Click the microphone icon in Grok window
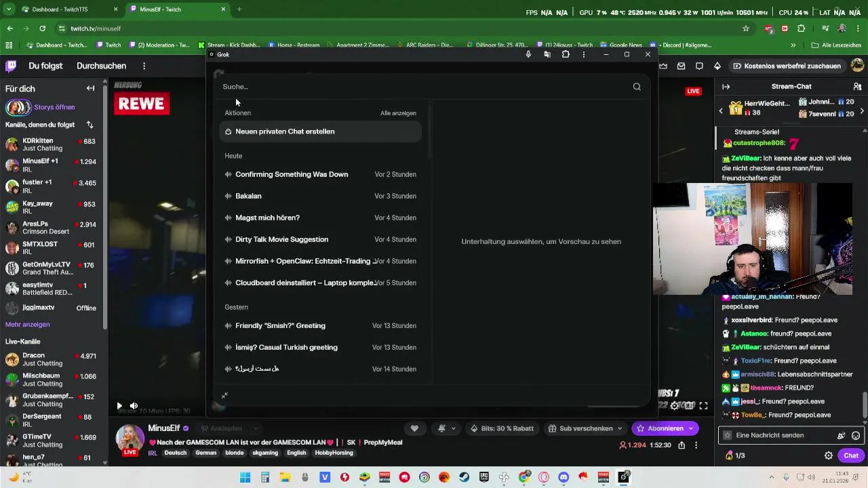Screen dimensions: 868x488 [x=528, y=54]
